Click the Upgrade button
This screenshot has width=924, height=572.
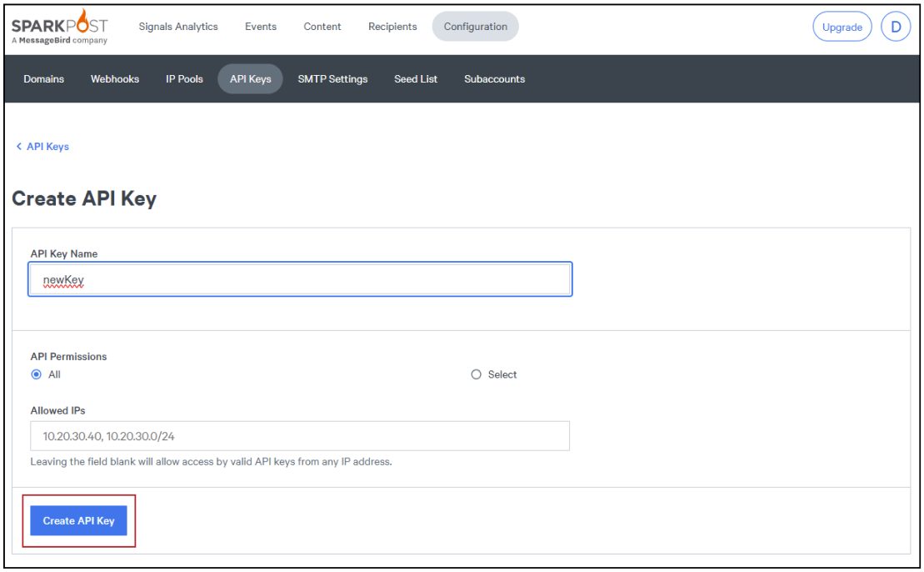tap(842, 27)
